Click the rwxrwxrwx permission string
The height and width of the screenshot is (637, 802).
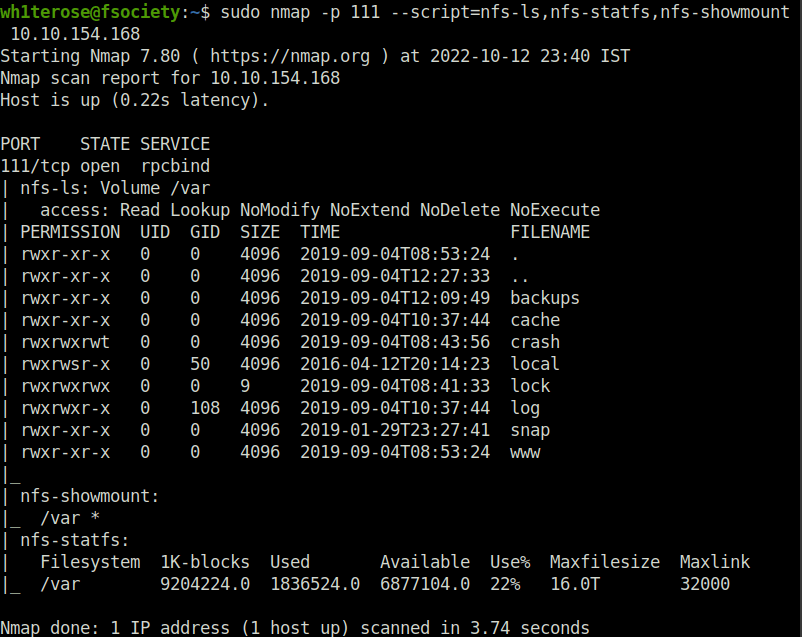[x=65, y=386]
